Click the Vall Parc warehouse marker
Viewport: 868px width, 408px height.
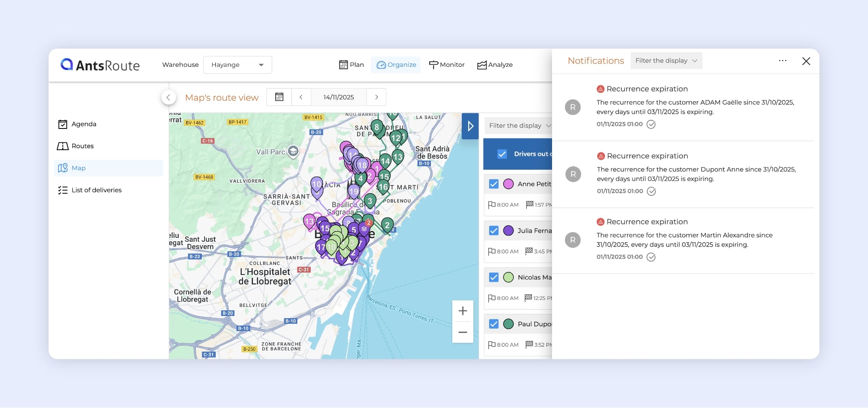point(293,151)
